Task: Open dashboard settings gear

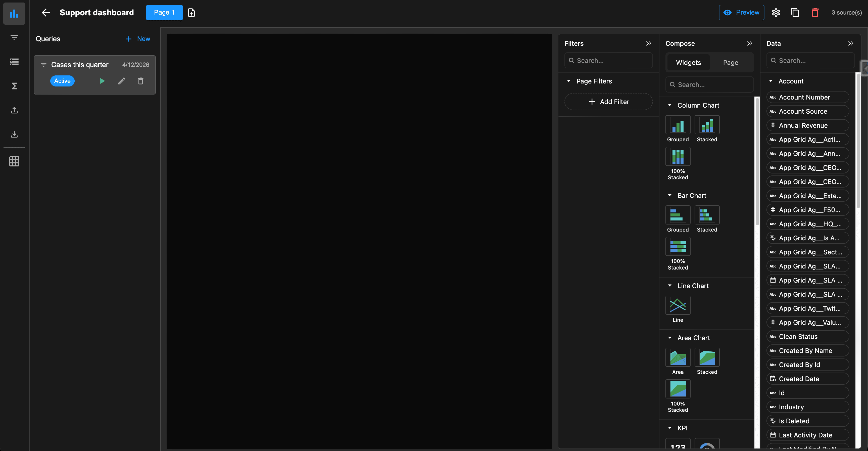Action: [776, 13]
